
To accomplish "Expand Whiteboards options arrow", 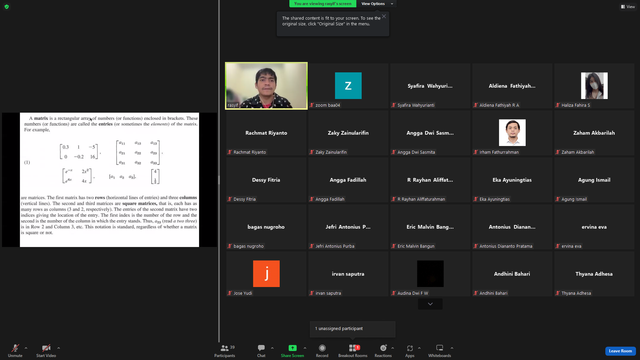I will click(x=452, y=348).
